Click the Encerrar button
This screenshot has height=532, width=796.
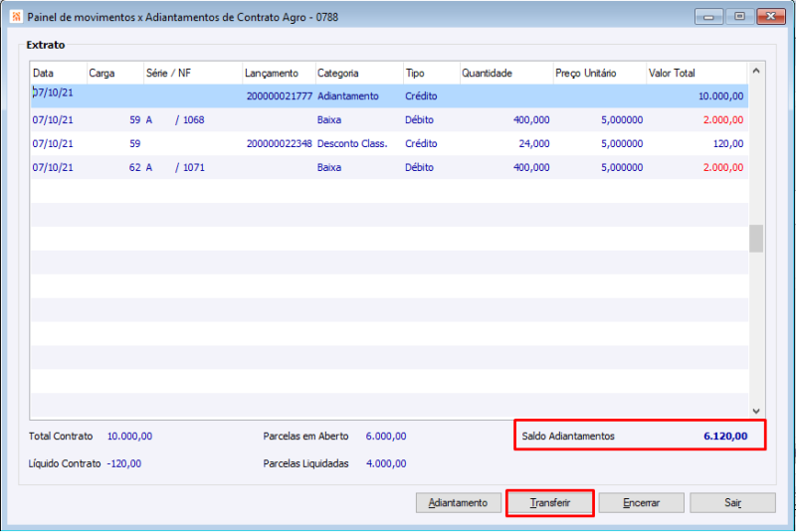[640, 503]
